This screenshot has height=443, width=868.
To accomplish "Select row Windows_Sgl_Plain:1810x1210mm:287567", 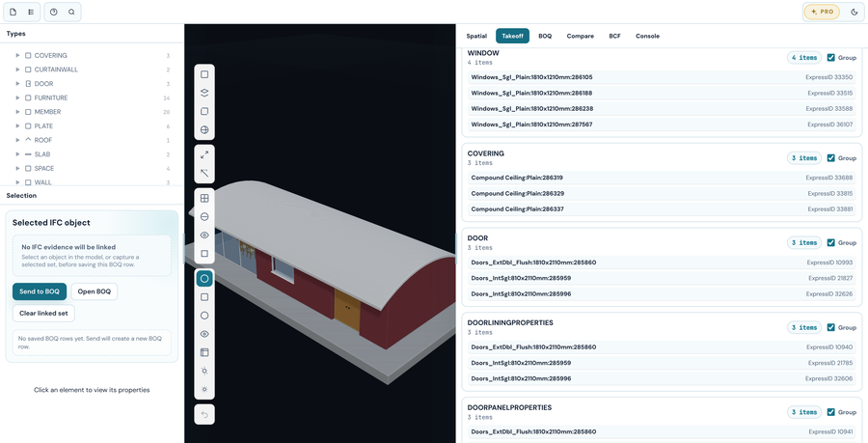I will click(662, 125).
